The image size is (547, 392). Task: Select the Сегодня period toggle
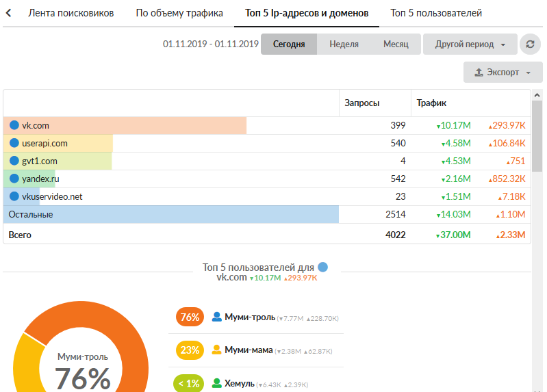pyautogui.click(x=288, y=44)
